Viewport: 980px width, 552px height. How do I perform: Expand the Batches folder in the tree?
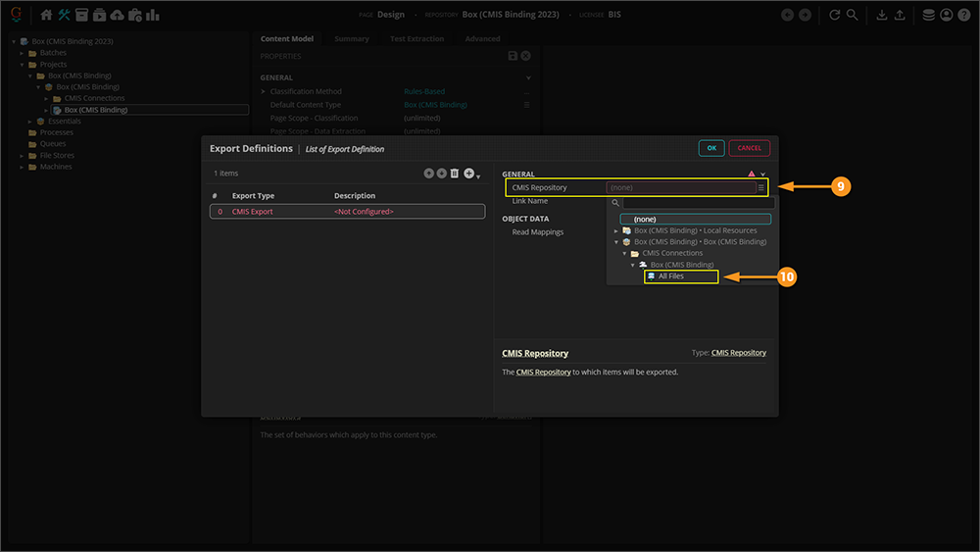coord(22,53)
